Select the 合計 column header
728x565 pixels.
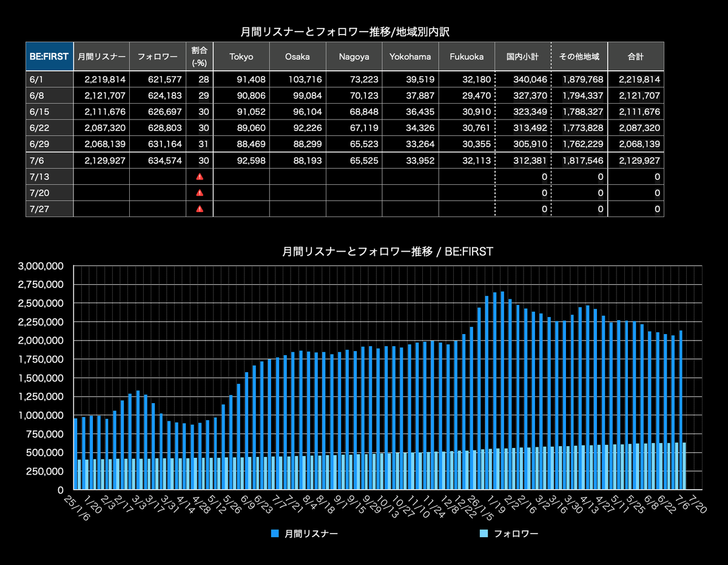click(636, 56)
